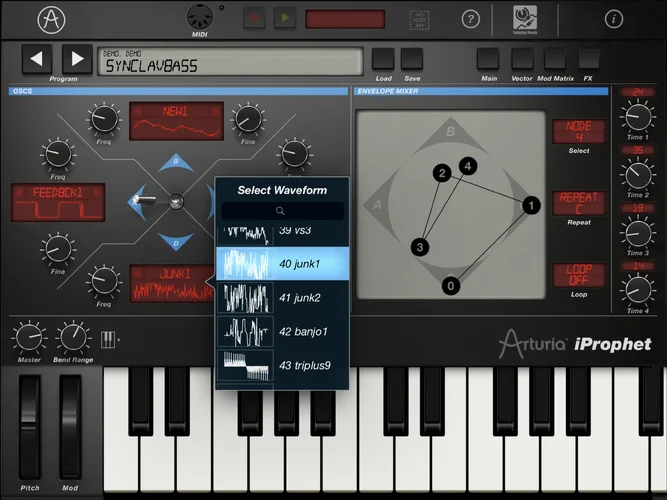Click the Freq knob beside NEW1 display
Screen dimensions: 667x500
(104, 119)
